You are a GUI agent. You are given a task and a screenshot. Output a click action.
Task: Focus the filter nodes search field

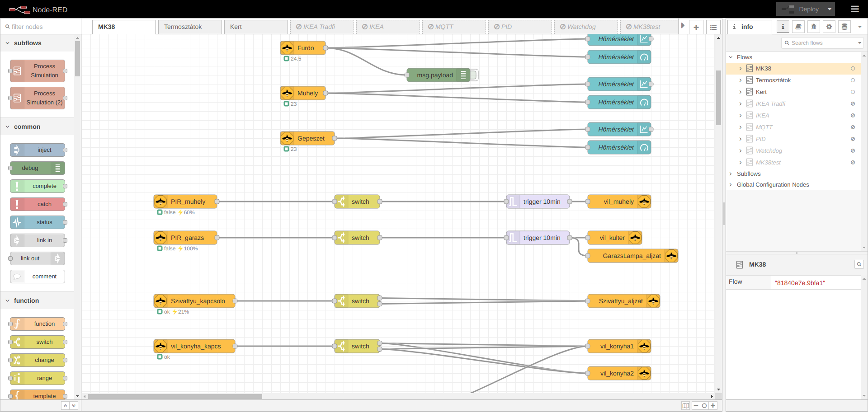point(41,27)
